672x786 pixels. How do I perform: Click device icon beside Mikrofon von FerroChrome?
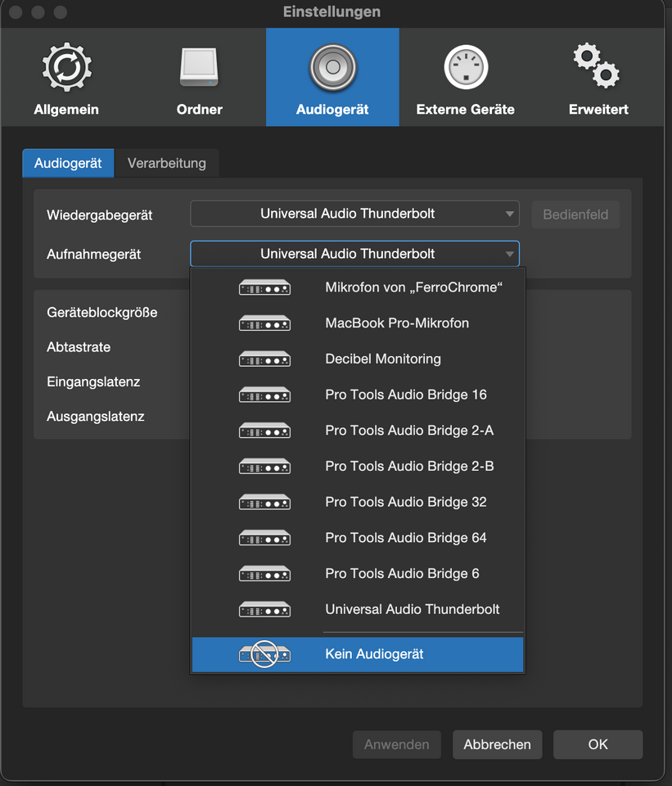tap(264, 287)
